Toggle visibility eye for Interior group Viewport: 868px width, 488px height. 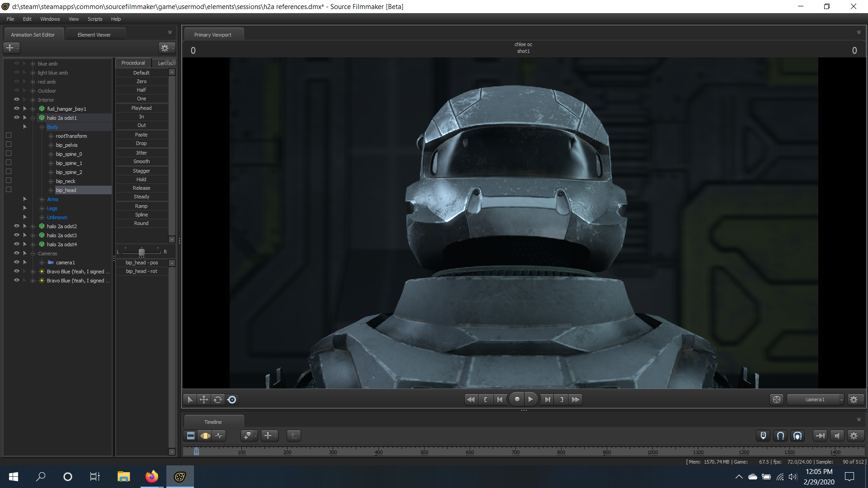(x=17, y=99)
